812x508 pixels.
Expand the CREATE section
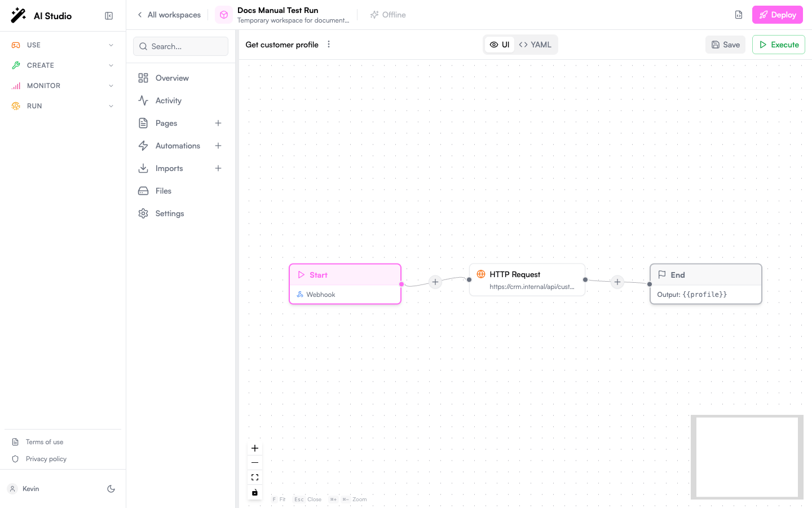[x=63, y=65]
